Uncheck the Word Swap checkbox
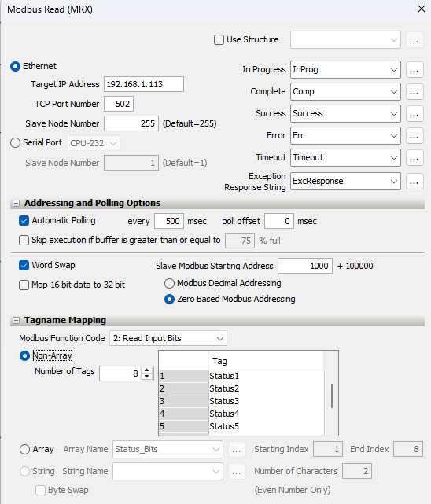 24,266
